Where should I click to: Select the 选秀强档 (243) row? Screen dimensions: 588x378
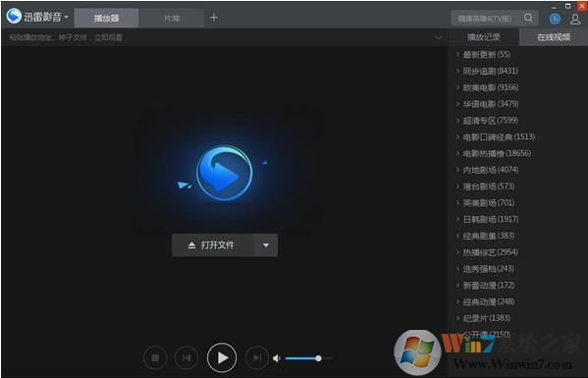click(518, 269)
